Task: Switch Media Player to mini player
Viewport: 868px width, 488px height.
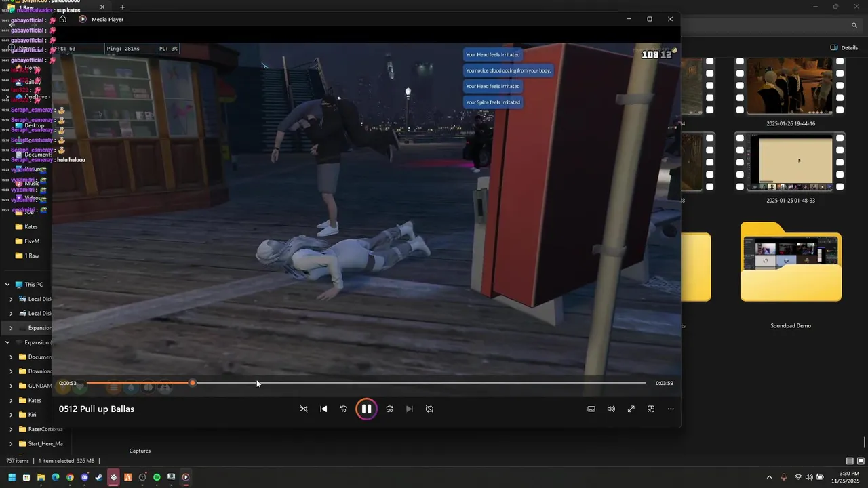Action: point(651,409)
